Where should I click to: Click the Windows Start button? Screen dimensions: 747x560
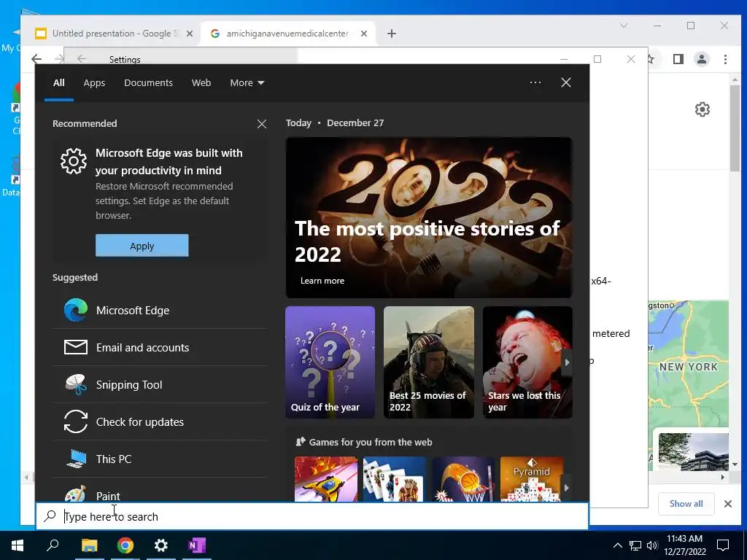18,545
